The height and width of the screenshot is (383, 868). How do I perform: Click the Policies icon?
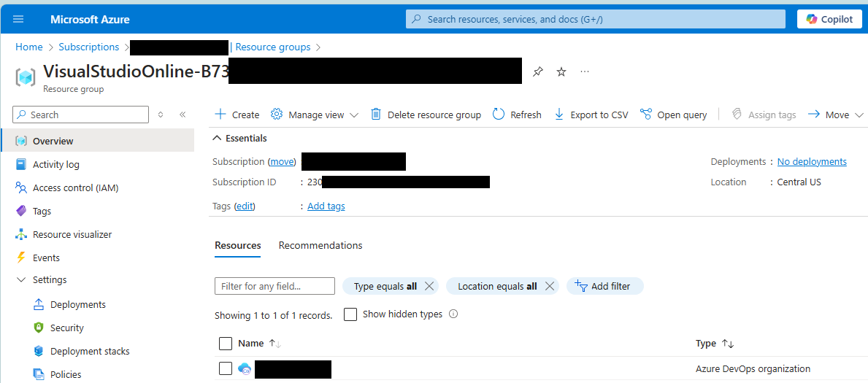39,374
